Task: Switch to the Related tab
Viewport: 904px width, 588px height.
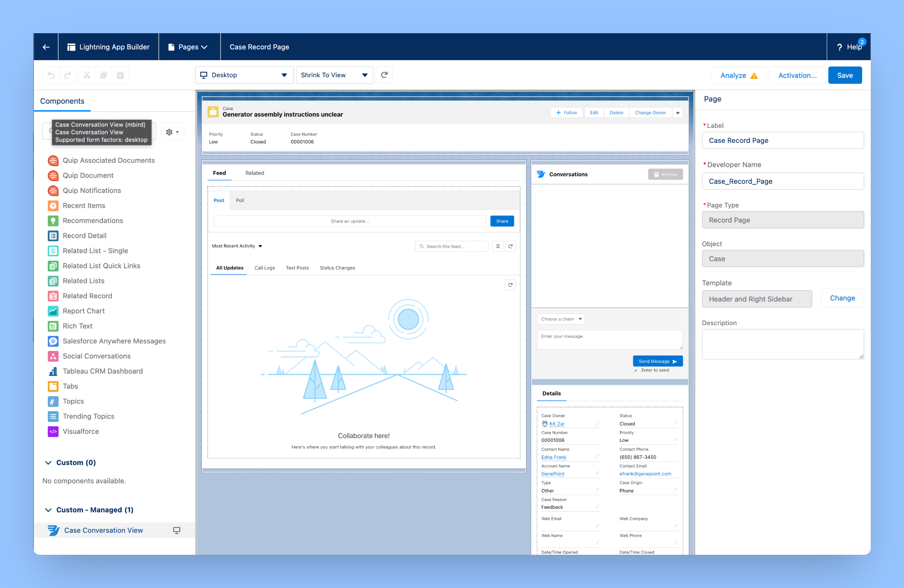Action: pos(255,173)
